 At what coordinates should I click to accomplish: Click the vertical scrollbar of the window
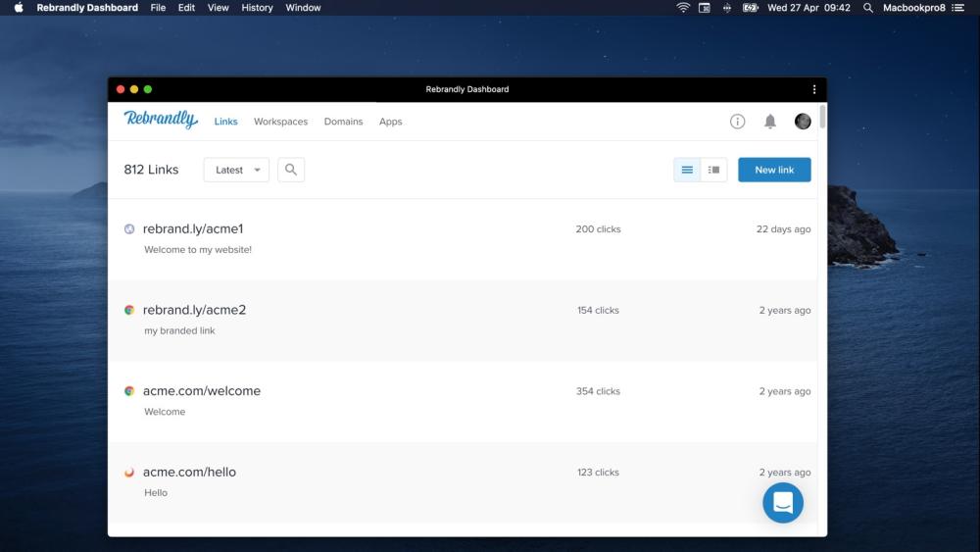[822, 118]
